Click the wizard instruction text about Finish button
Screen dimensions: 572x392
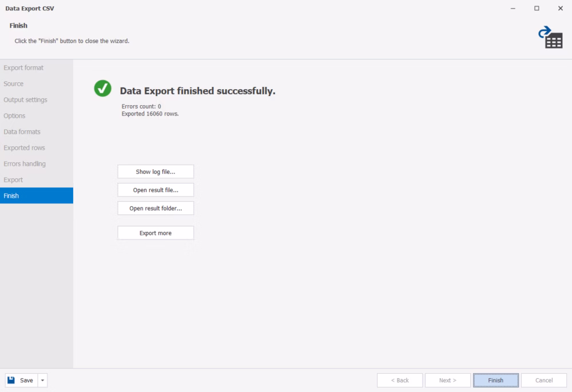pyautogui.click(x=72, y=41)
